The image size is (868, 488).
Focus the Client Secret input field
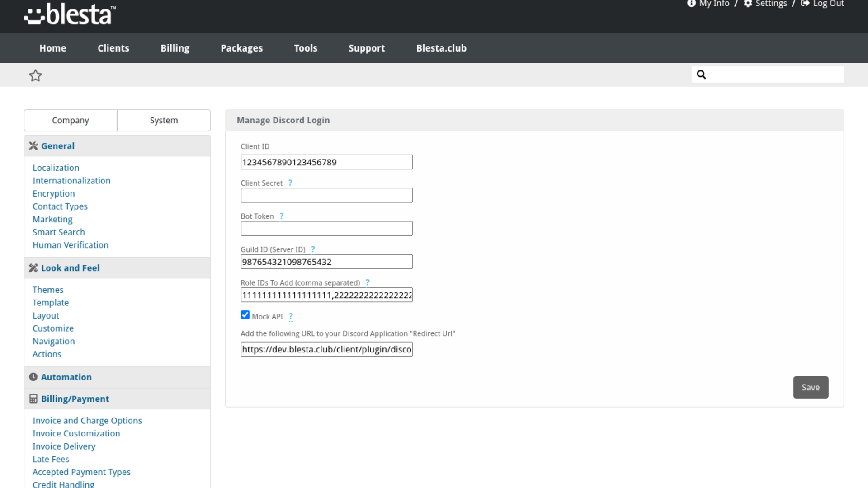point(326,195)
